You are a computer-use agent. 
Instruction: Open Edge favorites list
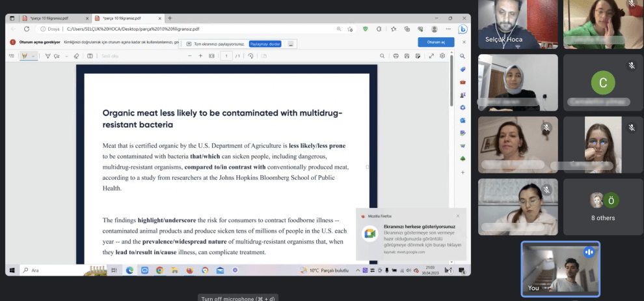(394, 29)
